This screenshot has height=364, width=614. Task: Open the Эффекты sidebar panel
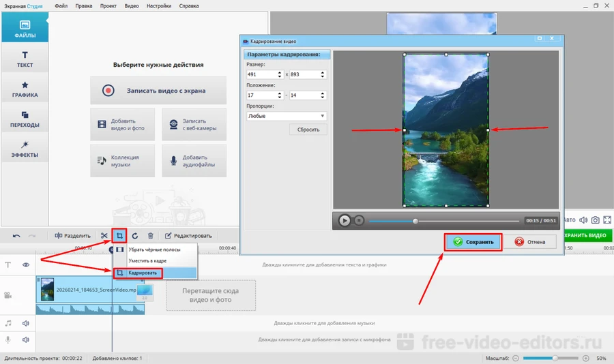(x=25, y=149)
